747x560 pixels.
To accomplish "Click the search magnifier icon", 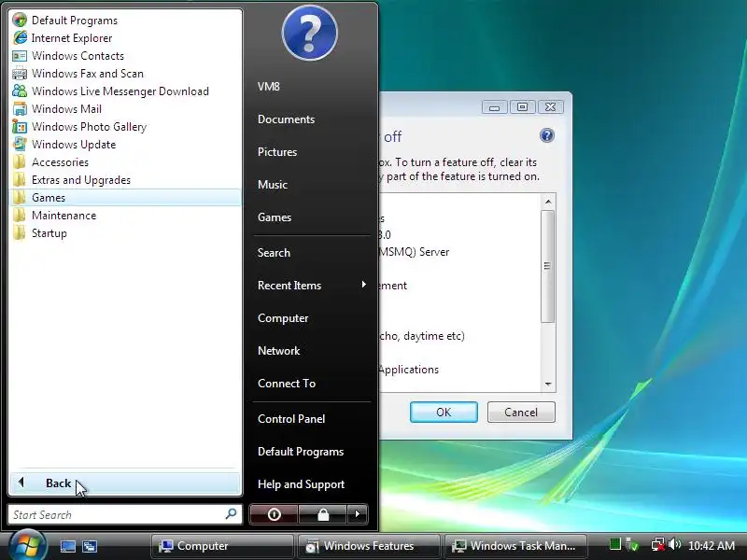I will pyautogui.click(x=231, y=514).
